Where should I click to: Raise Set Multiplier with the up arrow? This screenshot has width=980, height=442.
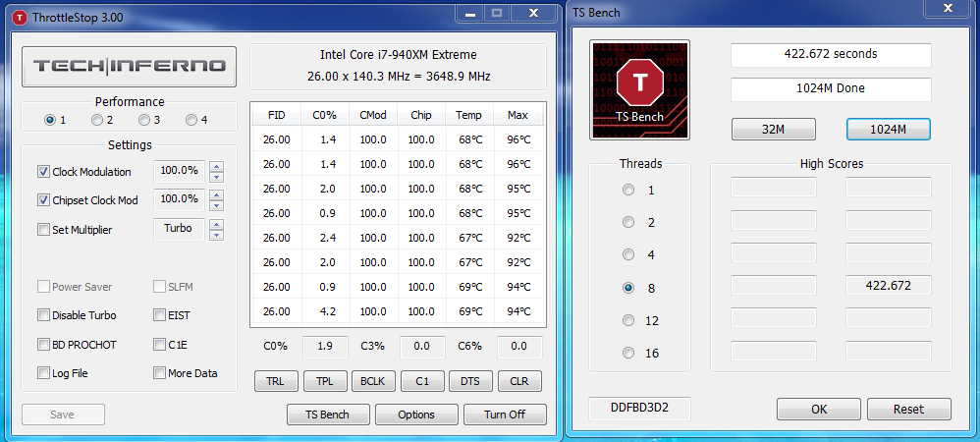pyautogui.click(x=216, y=225)
